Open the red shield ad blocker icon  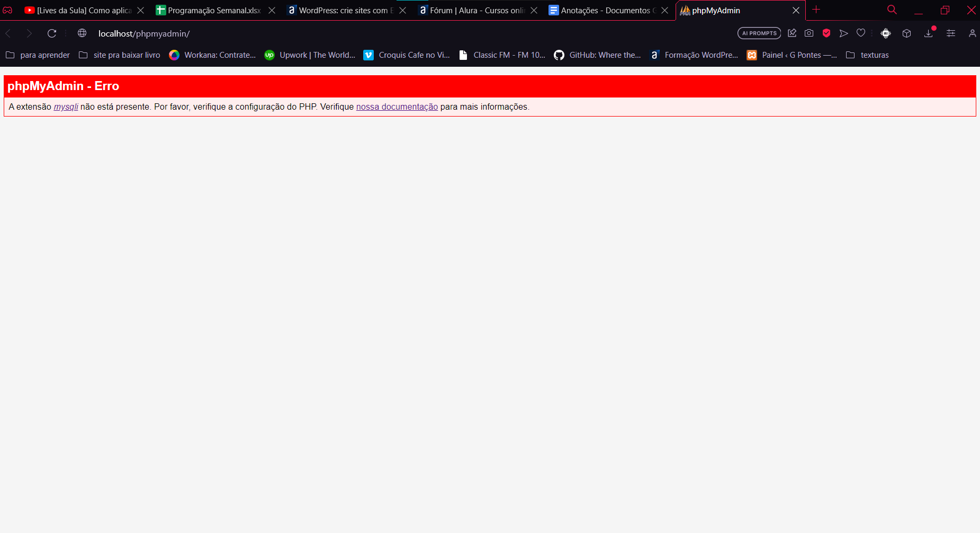tap(826, 33)
